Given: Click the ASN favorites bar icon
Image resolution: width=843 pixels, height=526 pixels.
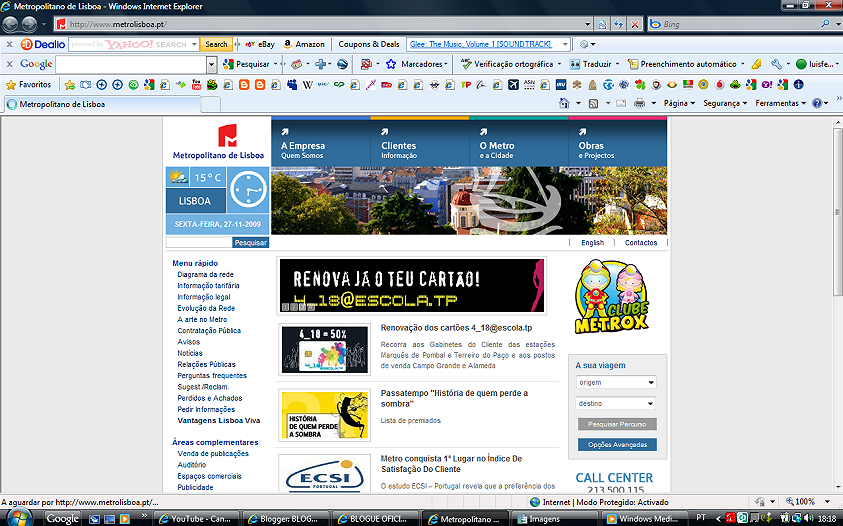Looking at the screenshot, I should [x=530, y=84].
